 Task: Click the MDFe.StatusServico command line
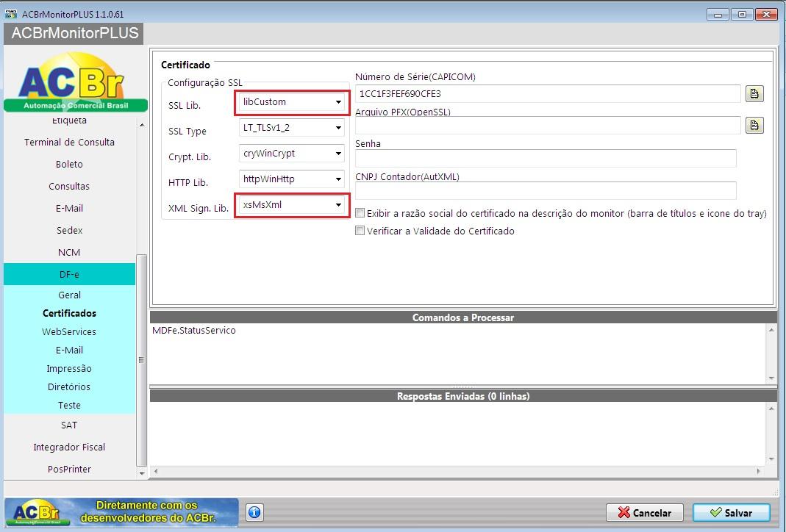tap(194, 331)
